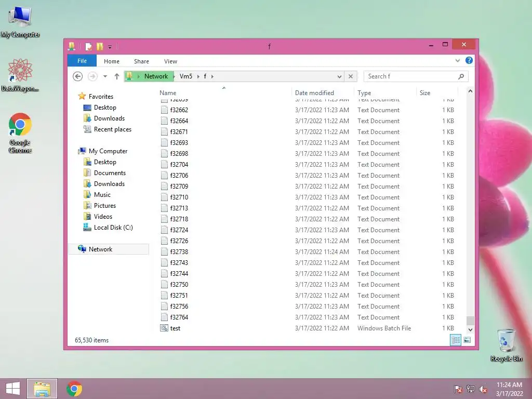Viewport: 532px width, 399px height.
Task: Click the scrollbar up arrow in the file list
Action: pos(470,91)
